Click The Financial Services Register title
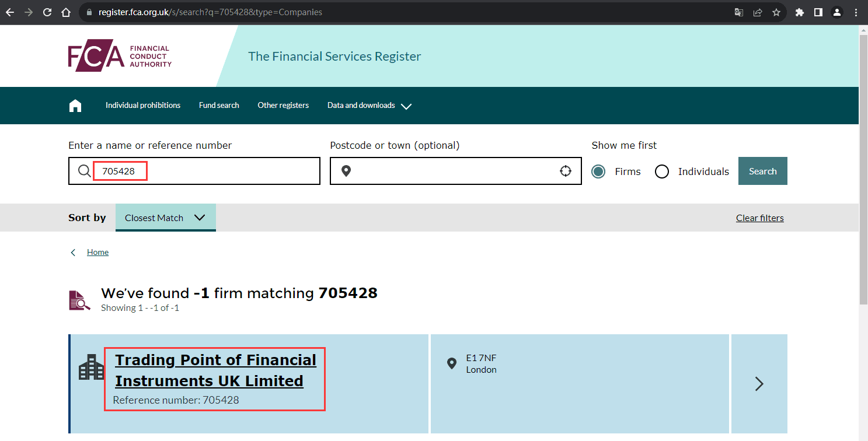The height and width of the screenshot is (441, 868). (334, 57)
